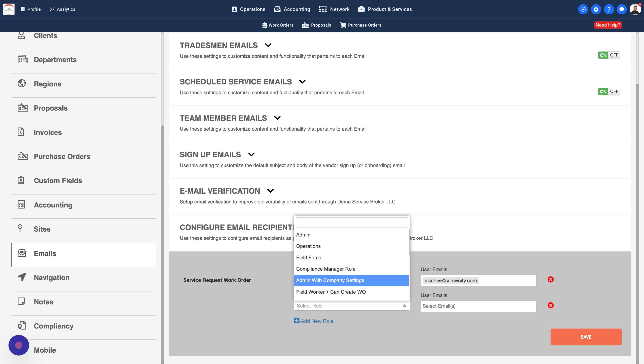The image size is (644, 364).
Task: Remove schwi@schwicity.com email tag
Action: (426, 281)
